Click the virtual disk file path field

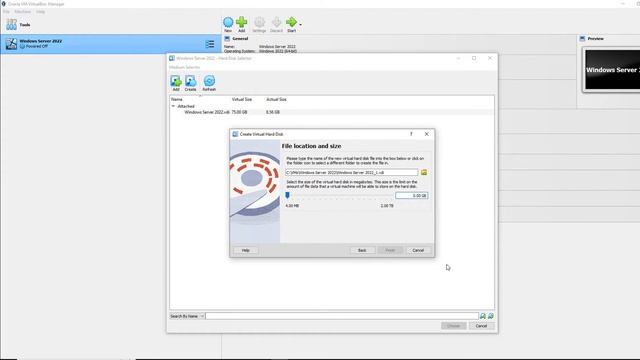click(x=351, y=172)
